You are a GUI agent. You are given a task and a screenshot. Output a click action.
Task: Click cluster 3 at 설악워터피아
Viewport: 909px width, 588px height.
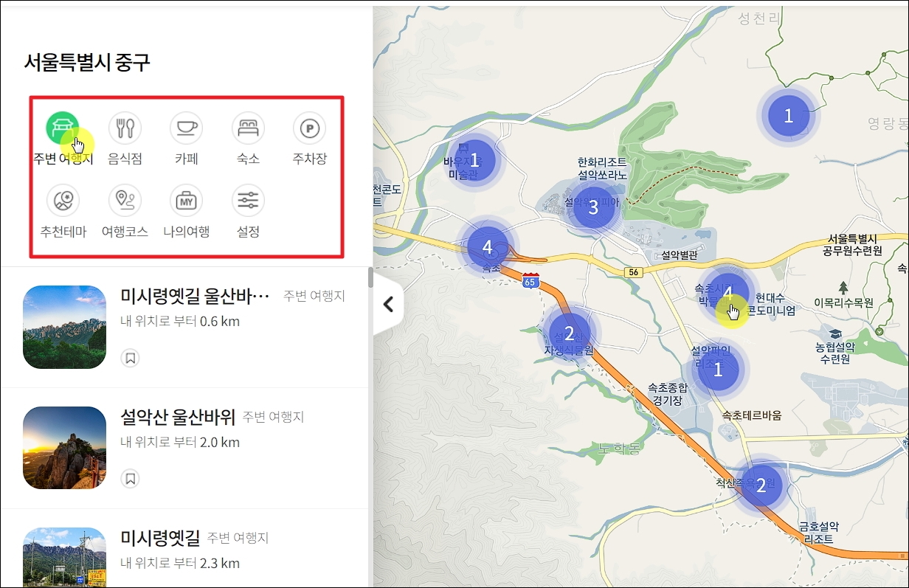point(594,207)
